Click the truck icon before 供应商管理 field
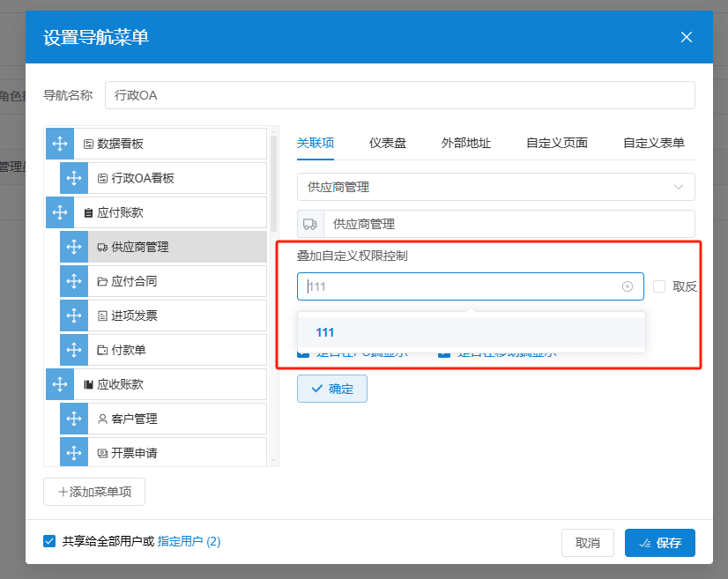 point(310,224)
